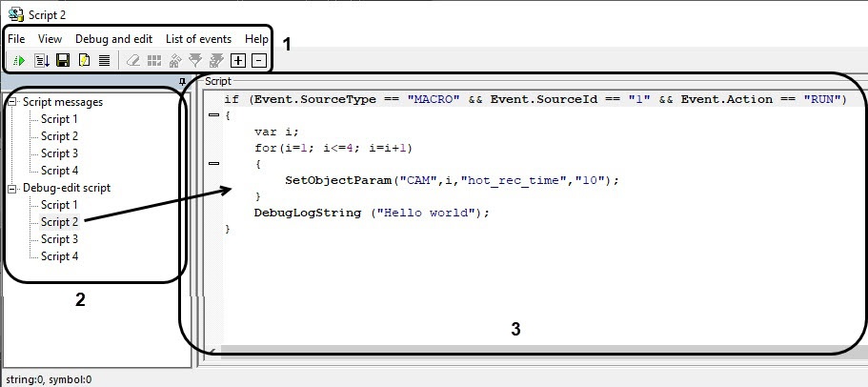Fold the for-loop code block

(x=213, y=164)
